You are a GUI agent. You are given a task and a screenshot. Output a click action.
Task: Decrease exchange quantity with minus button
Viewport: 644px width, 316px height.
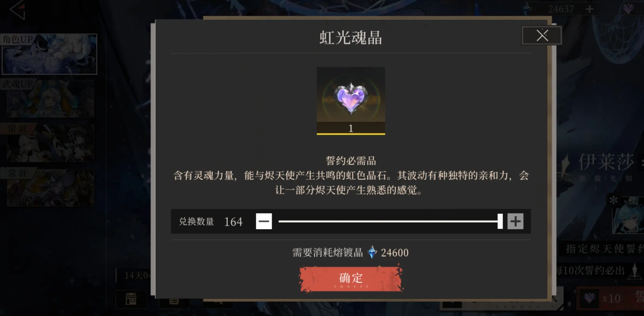pos(264,221)
